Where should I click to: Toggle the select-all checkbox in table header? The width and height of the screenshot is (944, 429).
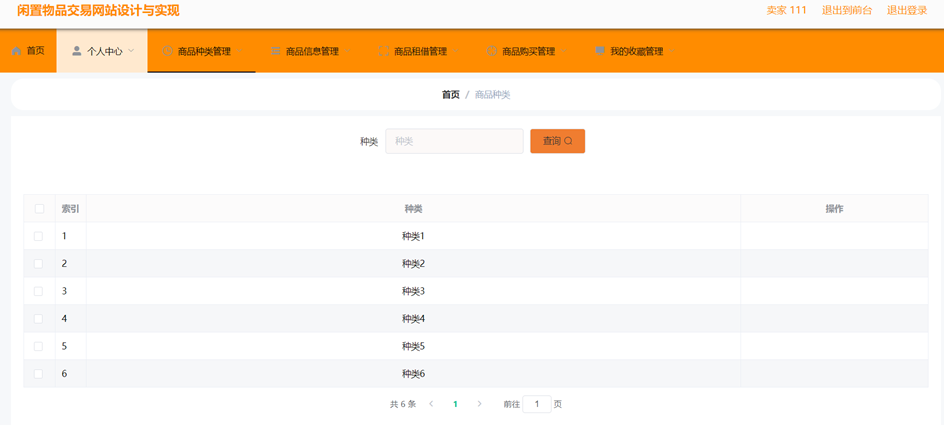click(x=39, y=209)
